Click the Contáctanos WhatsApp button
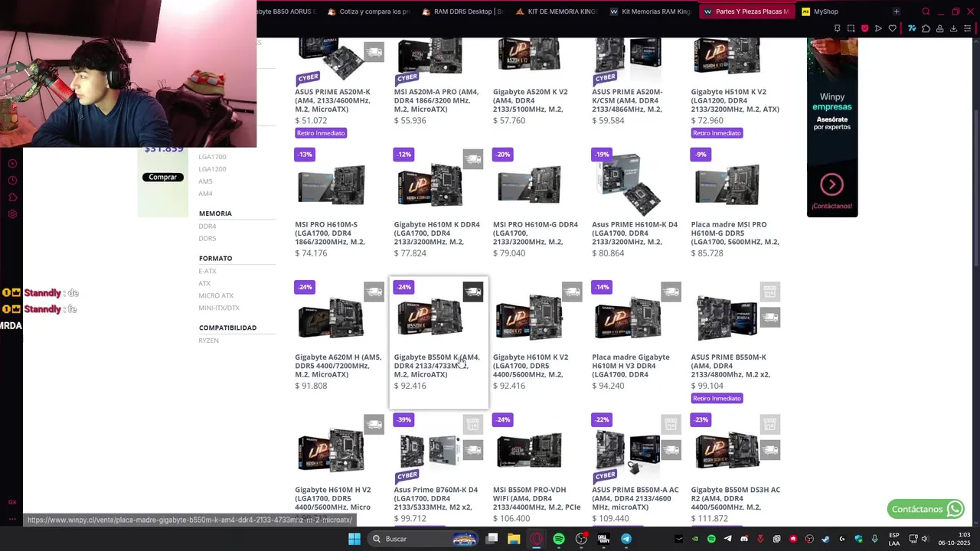This screenshot has height=551, width=980. [x=926, y=509]
